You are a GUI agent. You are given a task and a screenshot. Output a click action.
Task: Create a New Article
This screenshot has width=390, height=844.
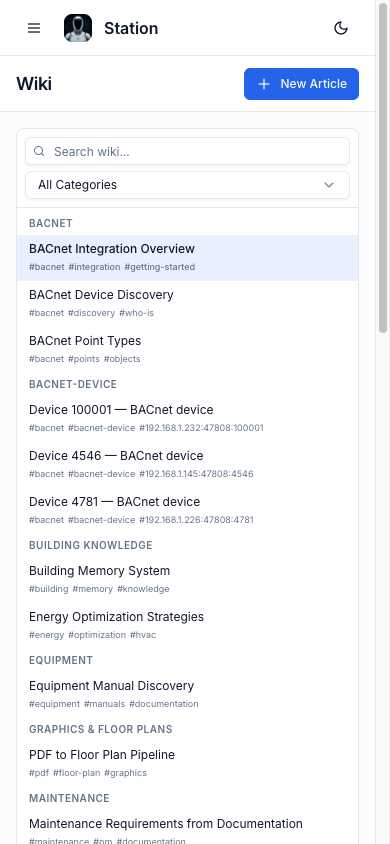click(x=301, y=84)
